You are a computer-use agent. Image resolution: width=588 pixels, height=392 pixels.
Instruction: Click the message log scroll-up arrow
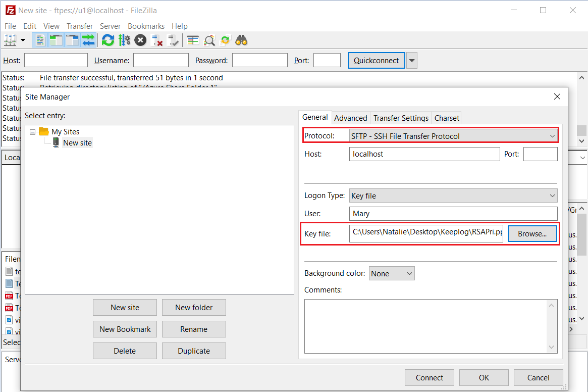(x=581, y=78)
